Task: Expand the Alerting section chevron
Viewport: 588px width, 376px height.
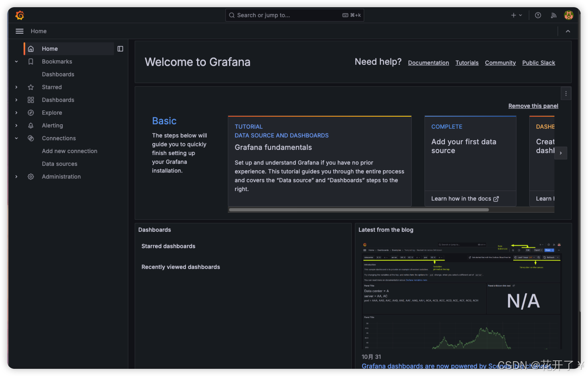Action: tap(16, 125)
